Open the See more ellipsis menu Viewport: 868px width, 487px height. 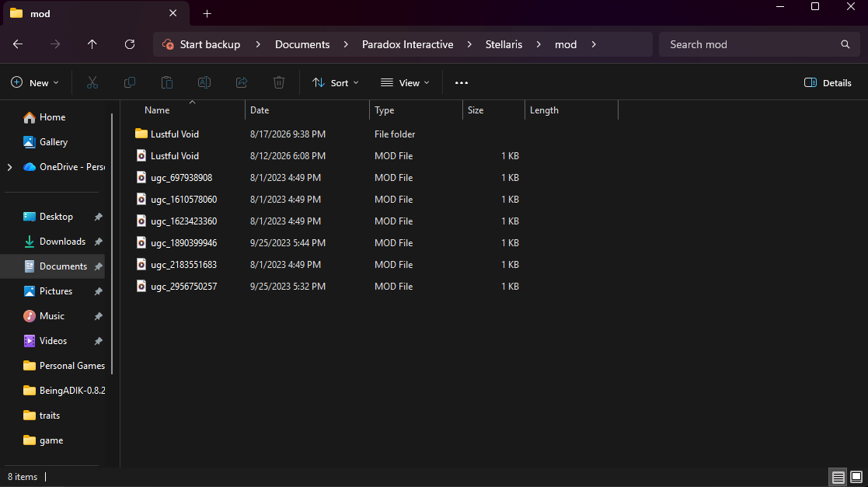tap(461, 82)
